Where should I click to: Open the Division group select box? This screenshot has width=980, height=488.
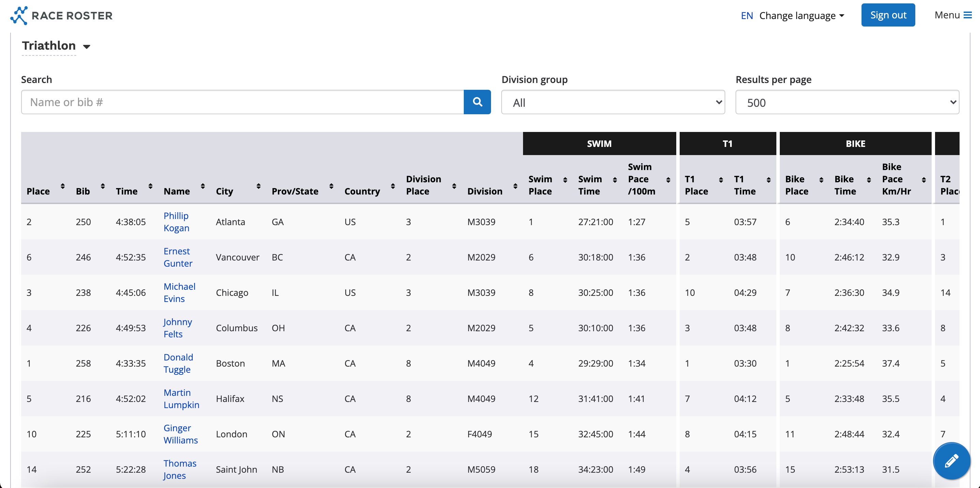pyautogui.click(x=613, y=102)
